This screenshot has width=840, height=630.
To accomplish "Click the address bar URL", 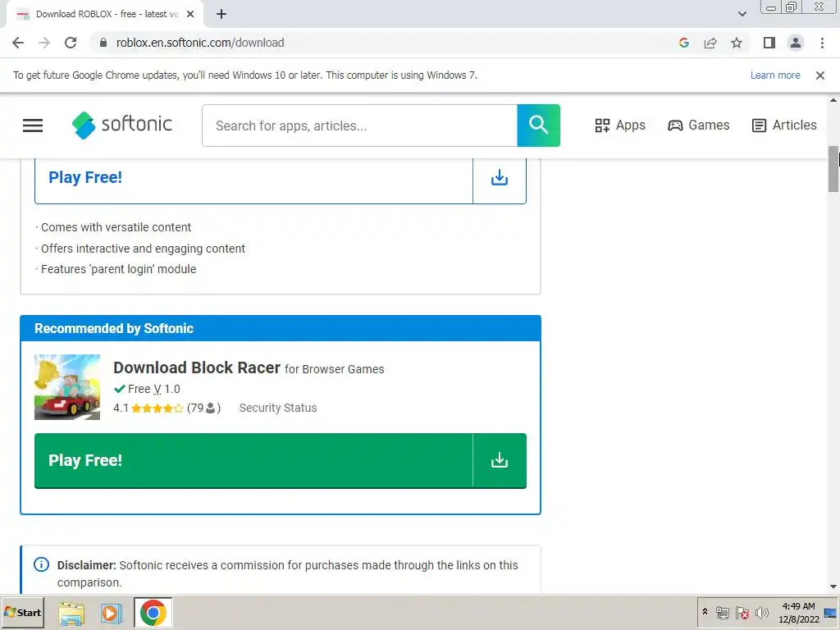I will click(x=200, y=43).
